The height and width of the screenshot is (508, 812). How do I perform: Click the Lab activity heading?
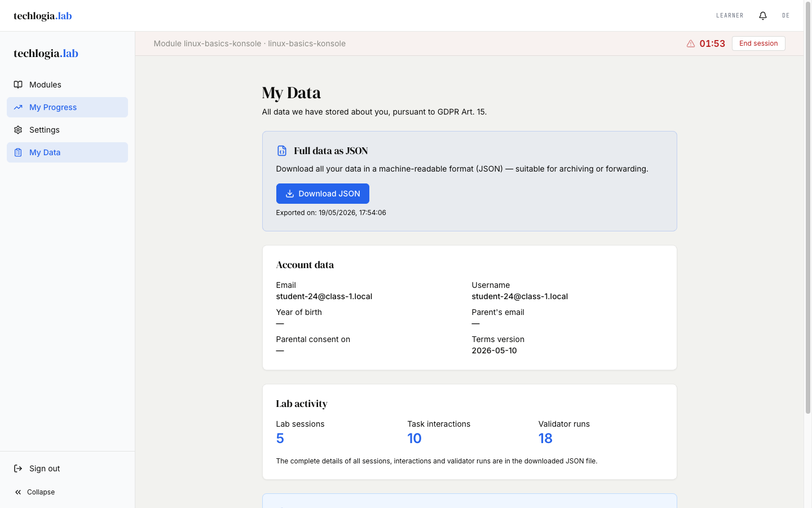pyautogui.click(x=302, y=404)
